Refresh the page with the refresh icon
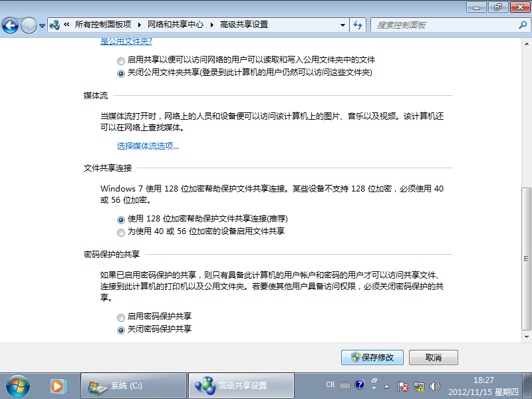 pos(358,25)
